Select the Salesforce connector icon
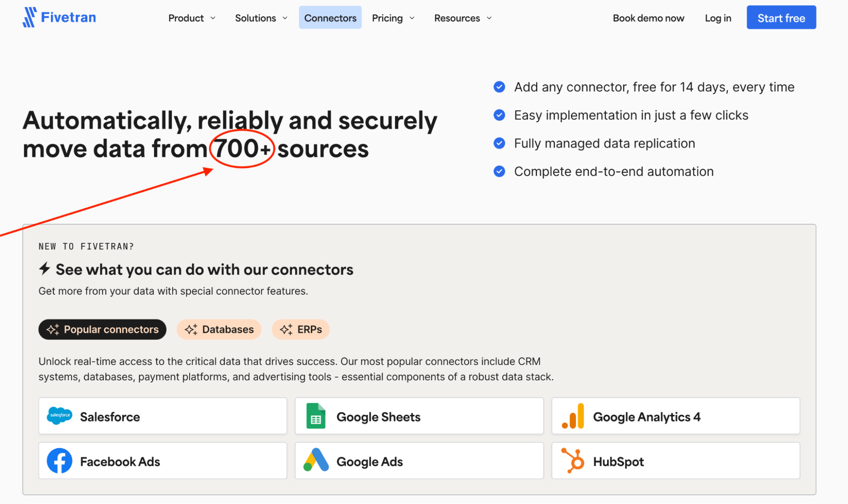The width and height of the screenshot is (848, 504). click(x=59, y=416)
